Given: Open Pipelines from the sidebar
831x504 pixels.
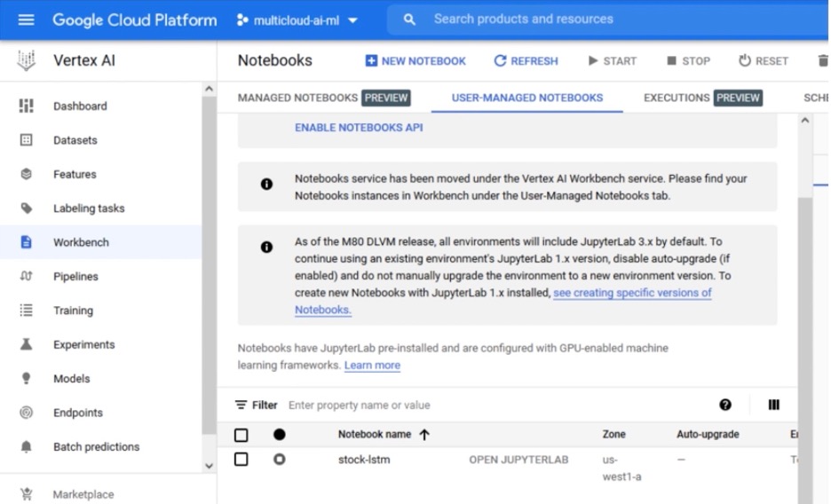Looking at the screenshot, I should (x=75, y=277).
